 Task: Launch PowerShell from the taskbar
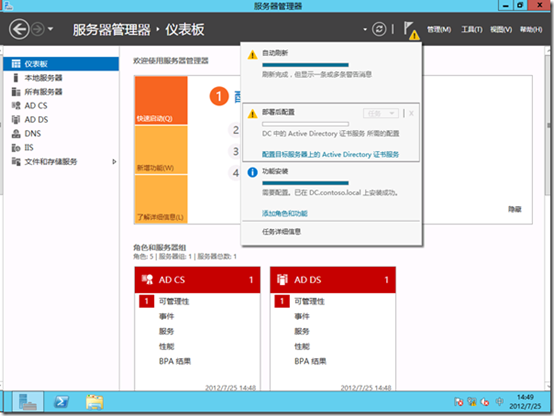click(x=61, y=402)
